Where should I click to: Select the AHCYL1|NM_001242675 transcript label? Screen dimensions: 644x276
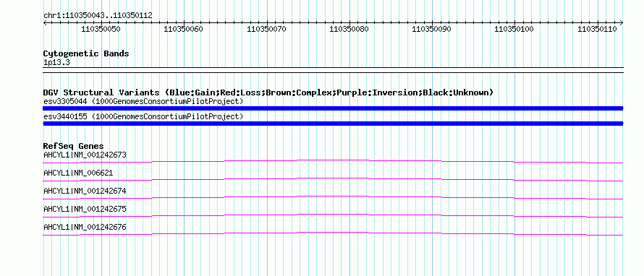pos(85,209)
